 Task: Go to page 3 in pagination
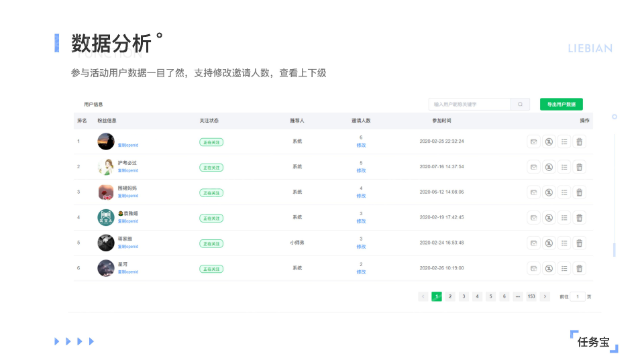click(464, 296)
